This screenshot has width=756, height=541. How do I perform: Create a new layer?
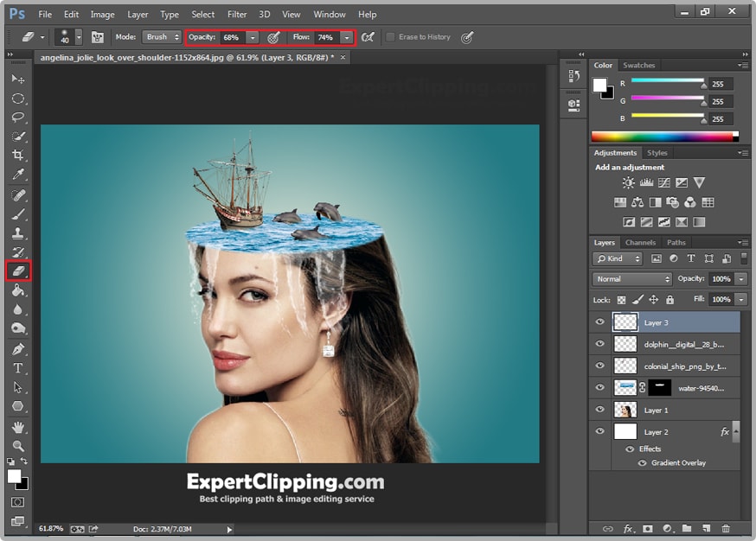705,528
